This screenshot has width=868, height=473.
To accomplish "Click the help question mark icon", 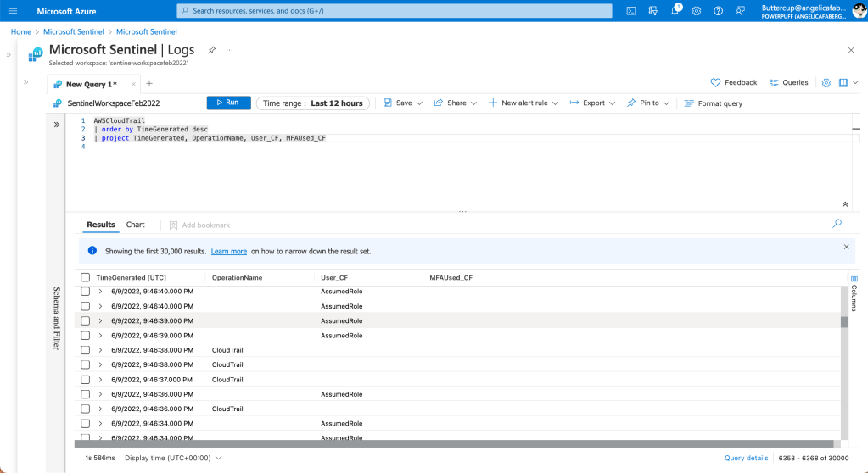I will click(718, 11).
